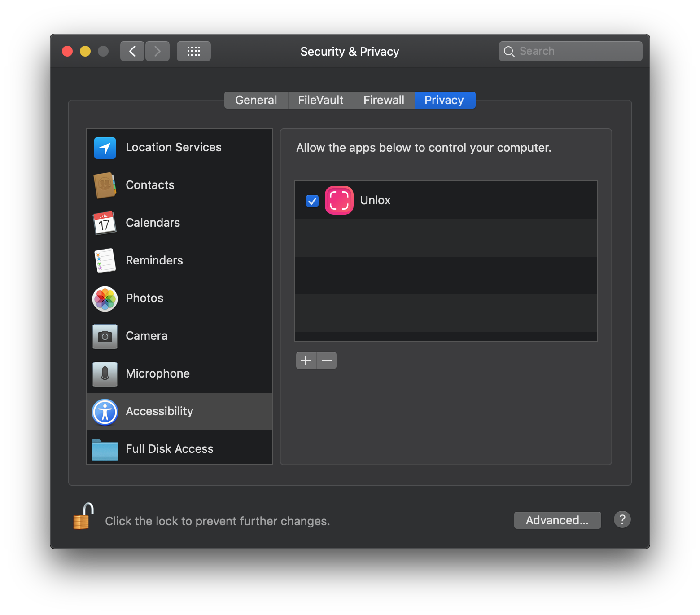The image size is (700, 615).
Task: Click the Photos pinwheel icon
Action: [105, 299]
